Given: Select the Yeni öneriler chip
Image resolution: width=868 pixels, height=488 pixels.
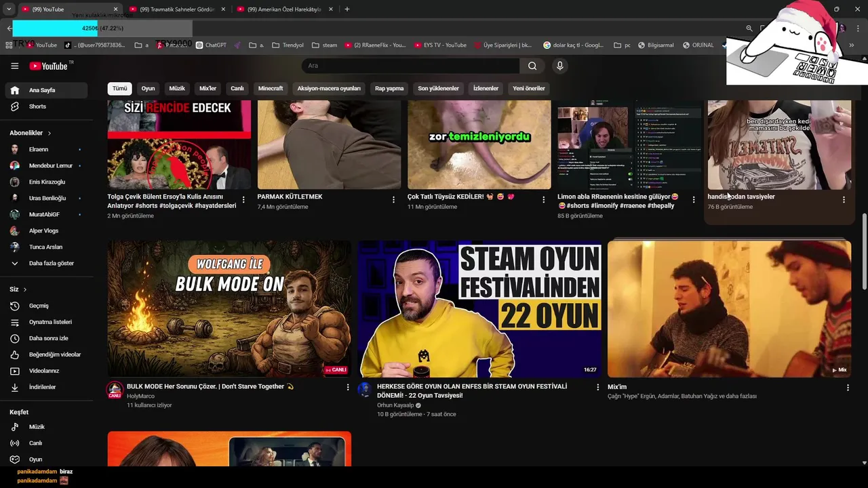Looking at the screenshot, I should (x=529, y=89).
